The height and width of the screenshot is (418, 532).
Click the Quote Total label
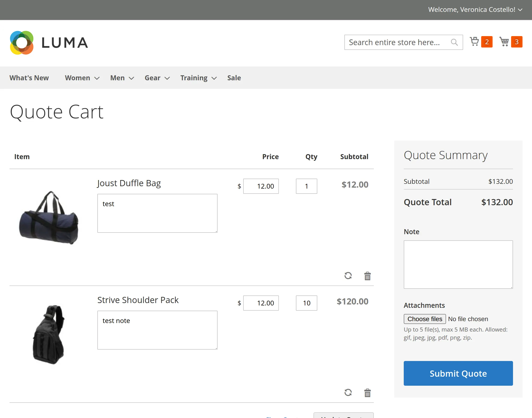[427, 202]
